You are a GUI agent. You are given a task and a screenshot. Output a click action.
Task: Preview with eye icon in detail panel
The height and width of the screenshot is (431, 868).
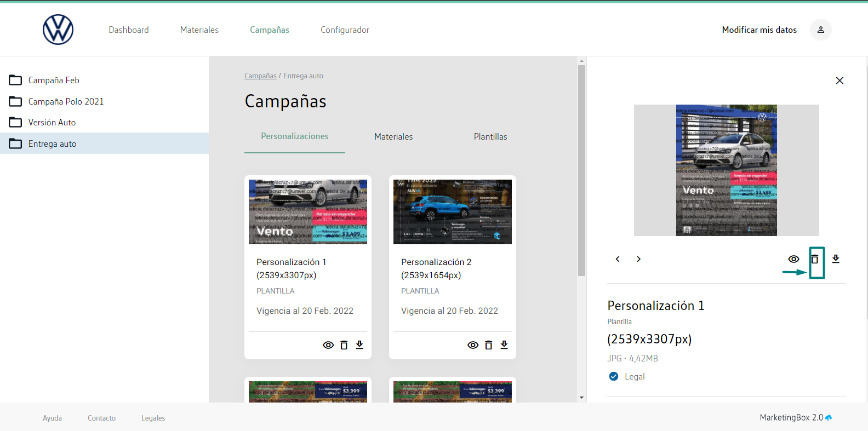click(x=793, y=259)
